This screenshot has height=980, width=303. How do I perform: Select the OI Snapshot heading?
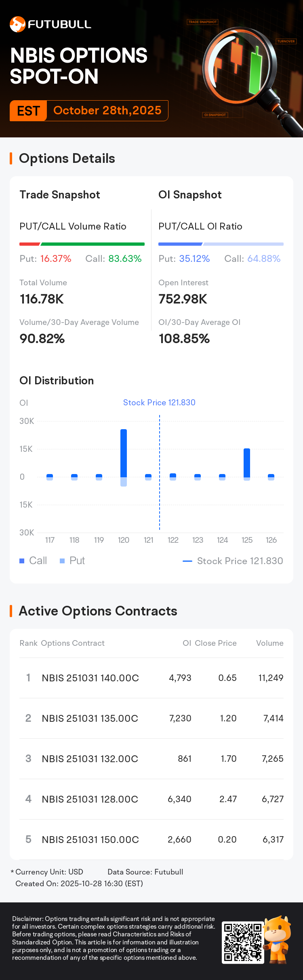190,195
